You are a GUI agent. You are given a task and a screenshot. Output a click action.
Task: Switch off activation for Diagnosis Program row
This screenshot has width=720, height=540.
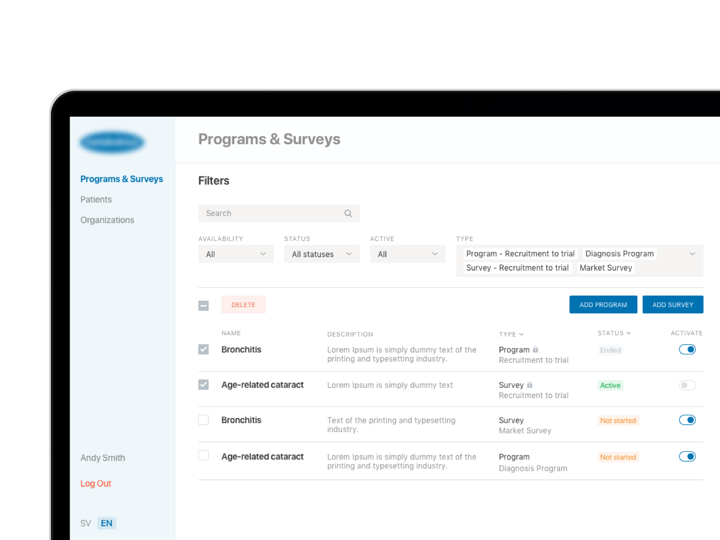point(687,456)
